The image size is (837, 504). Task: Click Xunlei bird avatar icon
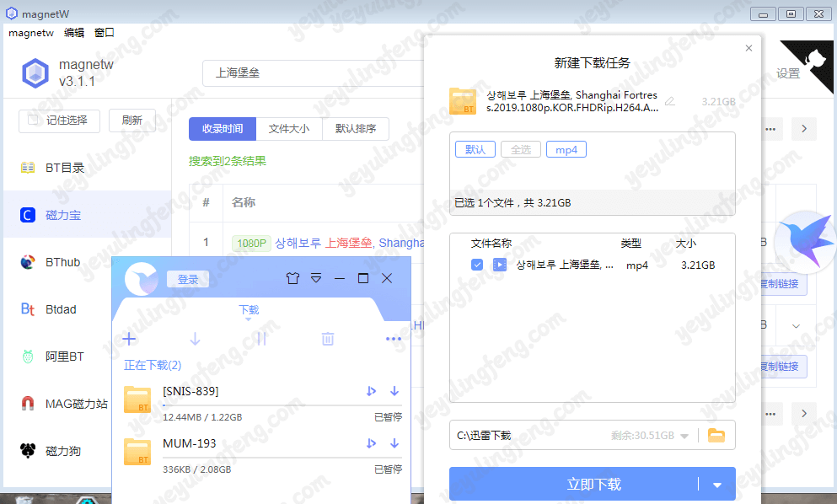(x=142, y=279)
